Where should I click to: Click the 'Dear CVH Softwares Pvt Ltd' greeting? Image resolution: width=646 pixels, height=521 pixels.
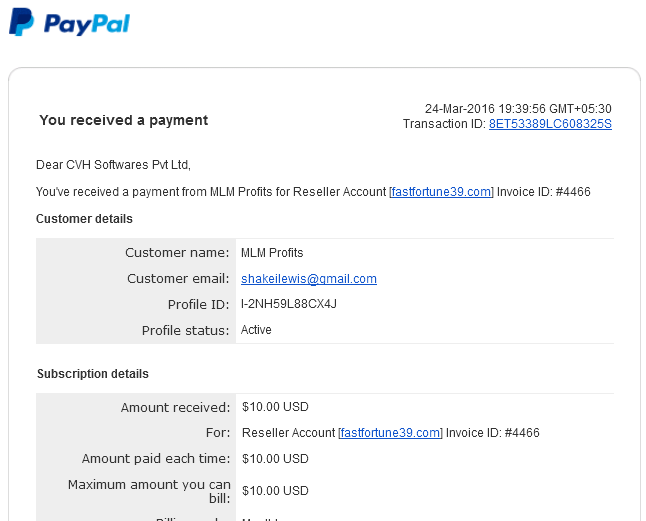point(113,165)
